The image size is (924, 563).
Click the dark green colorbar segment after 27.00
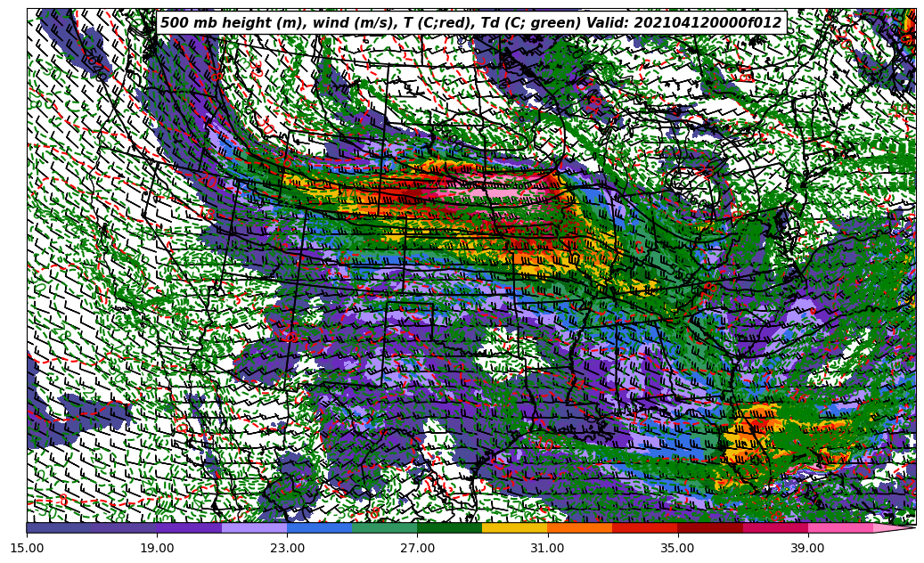coord(449,527)
